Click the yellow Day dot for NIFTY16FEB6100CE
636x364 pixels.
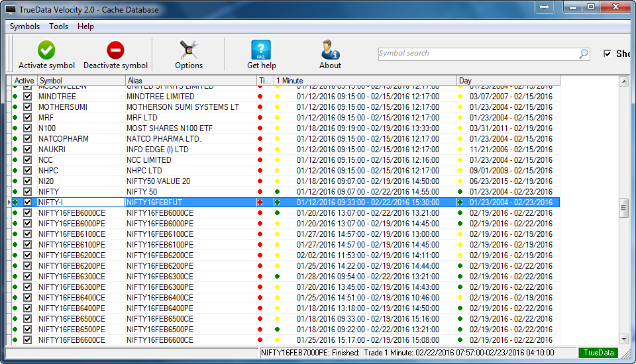pos(460,234)
